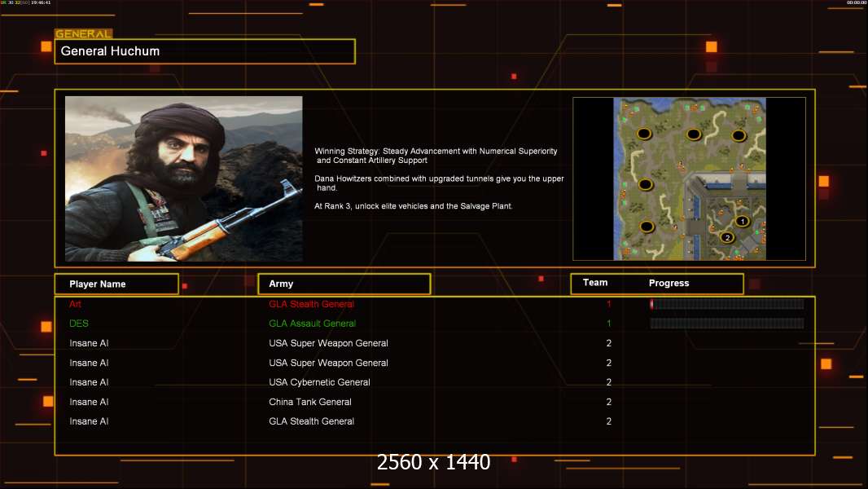Screen dimensions: 868x489
Task: Click the Player Name column header
Action: point(116,284)
